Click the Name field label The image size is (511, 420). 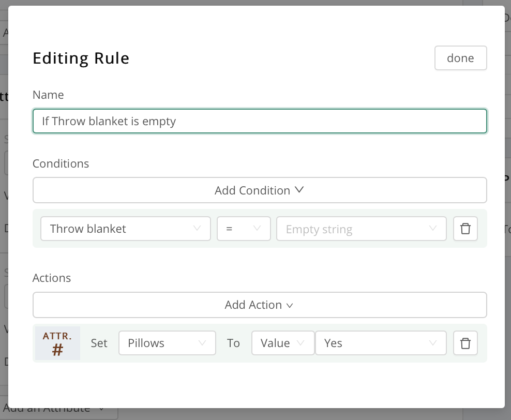(48, 95)
